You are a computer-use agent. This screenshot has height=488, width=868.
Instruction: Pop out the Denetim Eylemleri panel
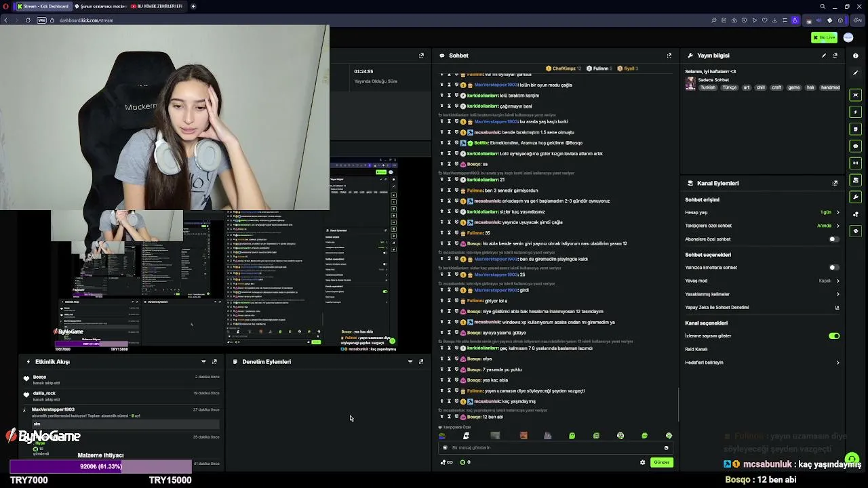pyautogui.click(x=421, y=362)
